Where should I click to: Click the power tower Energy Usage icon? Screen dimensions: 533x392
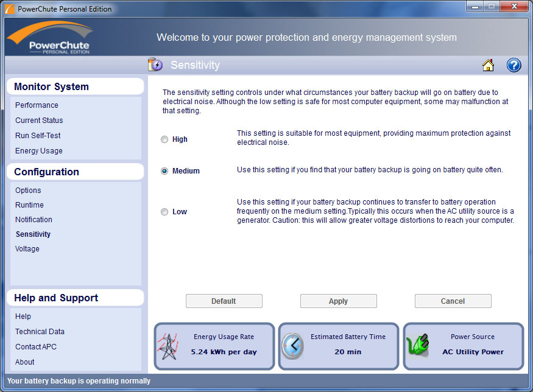click(x=168, y=346)
